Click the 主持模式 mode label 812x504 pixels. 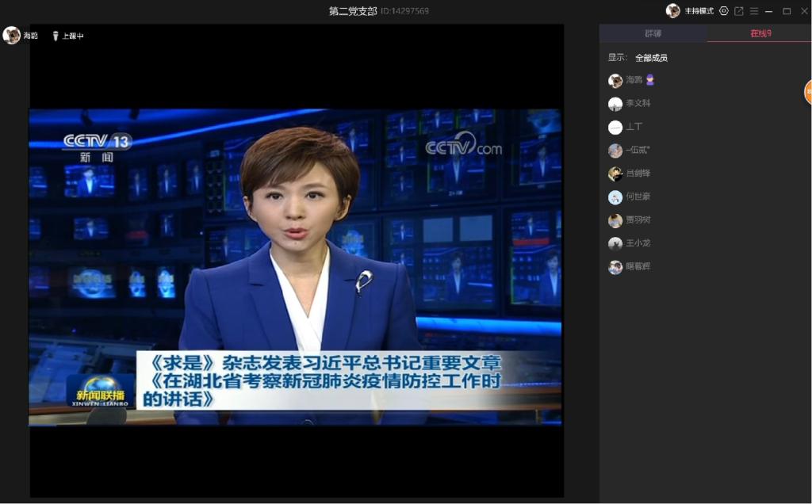click(699, 11)
